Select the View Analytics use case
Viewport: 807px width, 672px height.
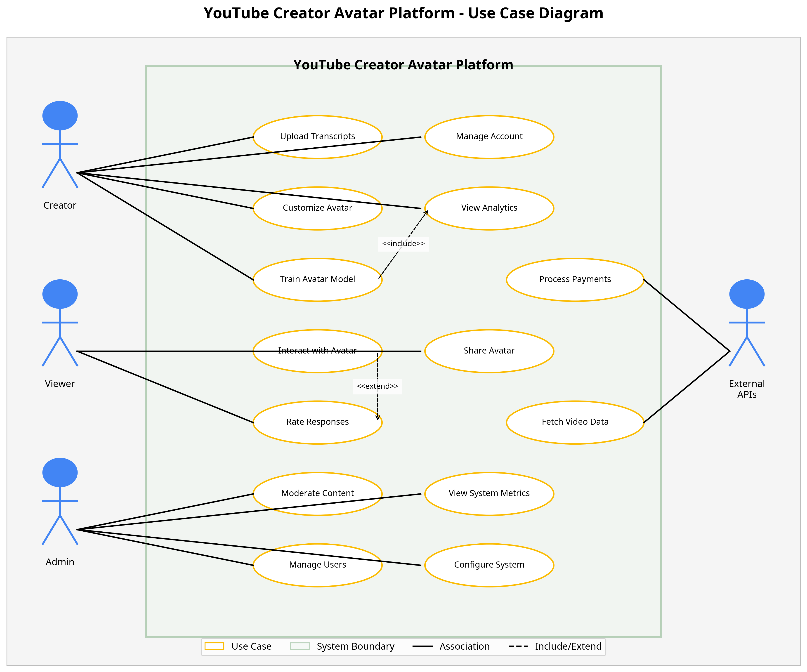(x=489, y=208)
